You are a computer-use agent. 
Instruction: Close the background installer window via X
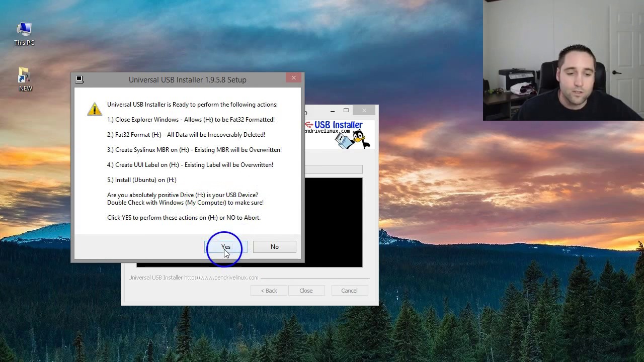point(364,110)
